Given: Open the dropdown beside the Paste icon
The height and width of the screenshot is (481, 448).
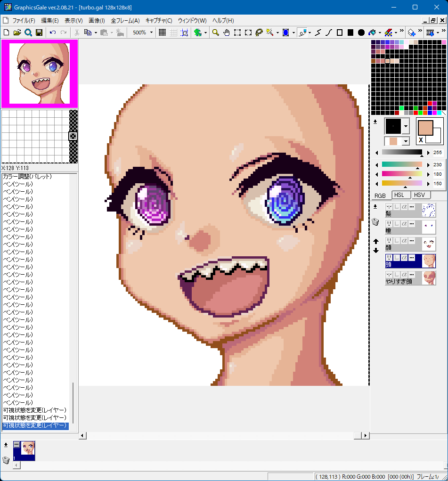Looking at the screenshot, I should (112, 33).
